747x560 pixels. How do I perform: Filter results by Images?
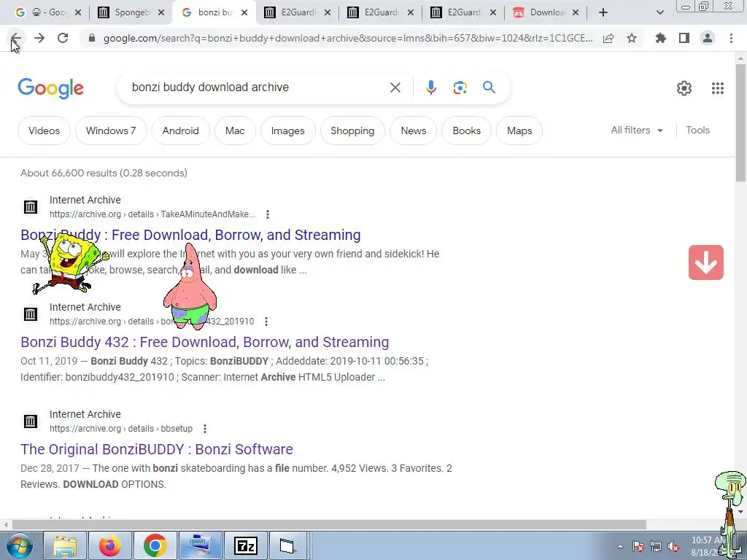pyautogui.click(x=287, y=131)
